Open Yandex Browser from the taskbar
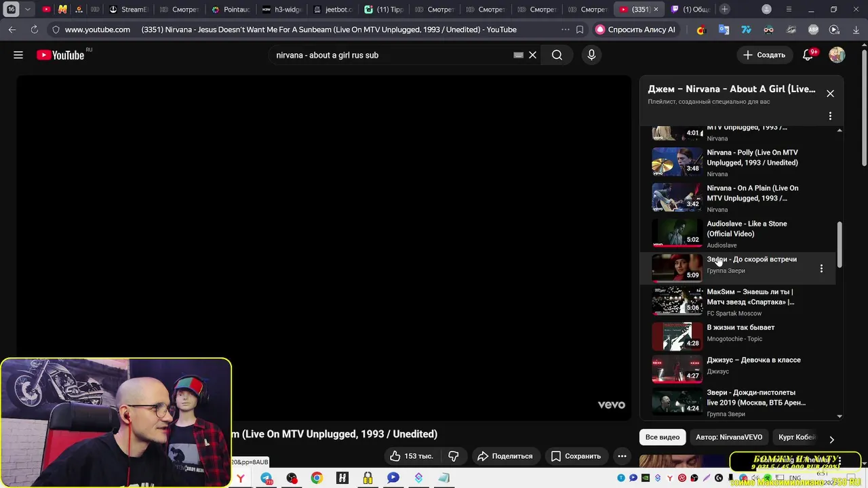This screenshot has width=868, height=488. (241, 478)
